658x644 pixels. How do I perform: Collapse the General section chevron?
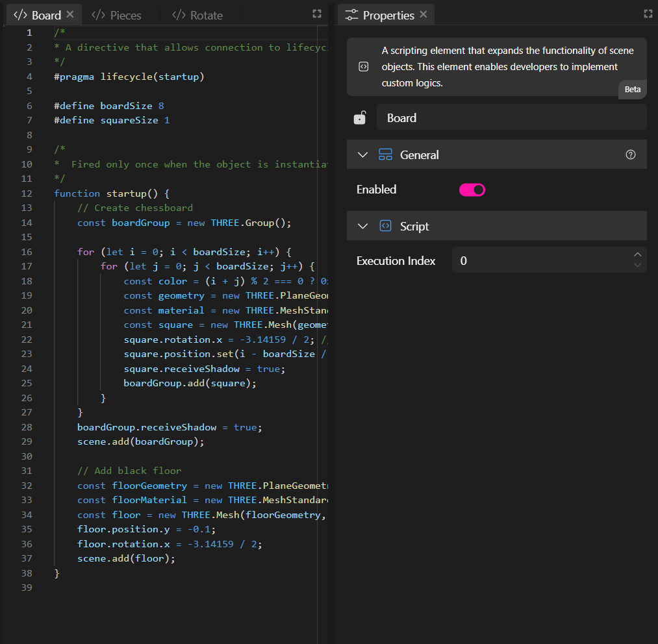363,155
